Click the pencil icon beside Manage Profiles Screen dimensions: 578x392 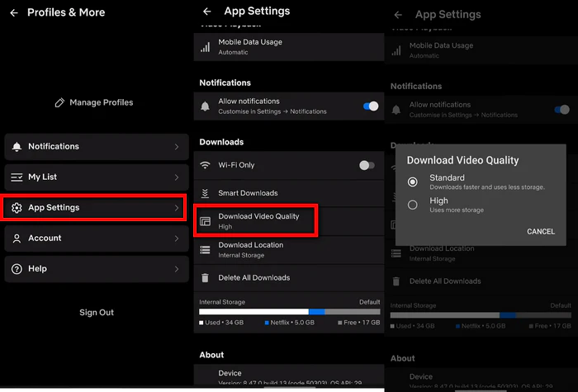point(59,102)
